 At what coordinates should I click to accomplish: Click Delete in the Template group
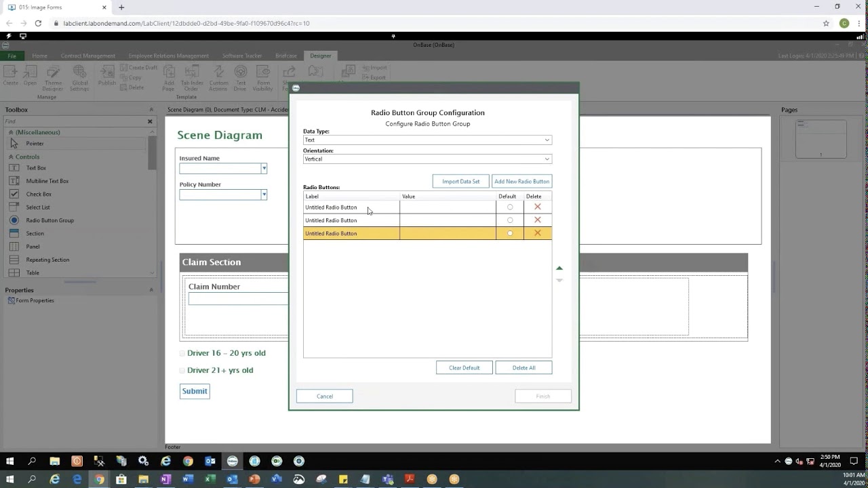(x=132, y=87)
